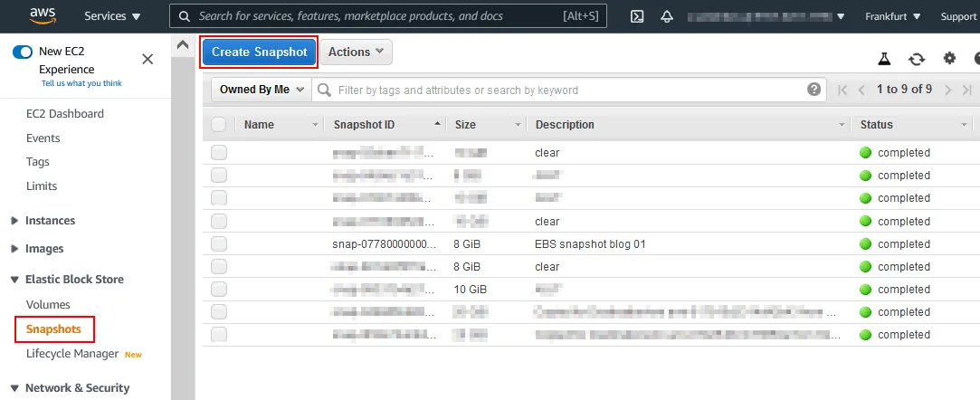
Task: Click the experiments flask icon
Action: 884,59
